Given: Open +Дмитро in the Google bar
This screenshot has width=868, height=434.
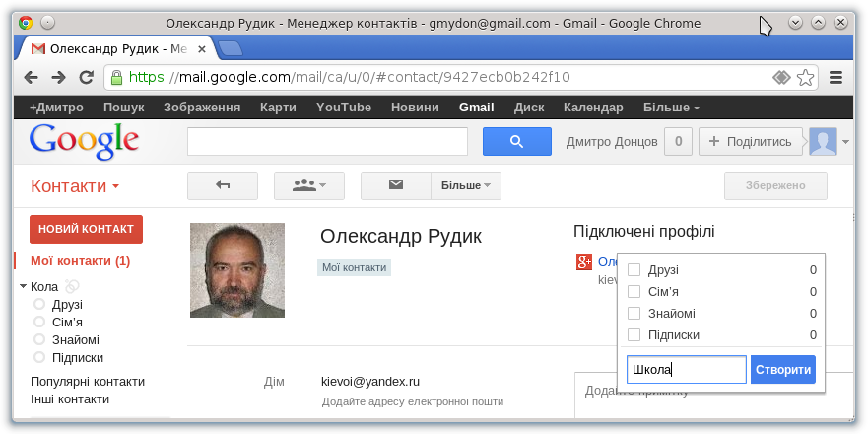Looking at the screenshot, I should pyautogui.click(x=56, y=107).
